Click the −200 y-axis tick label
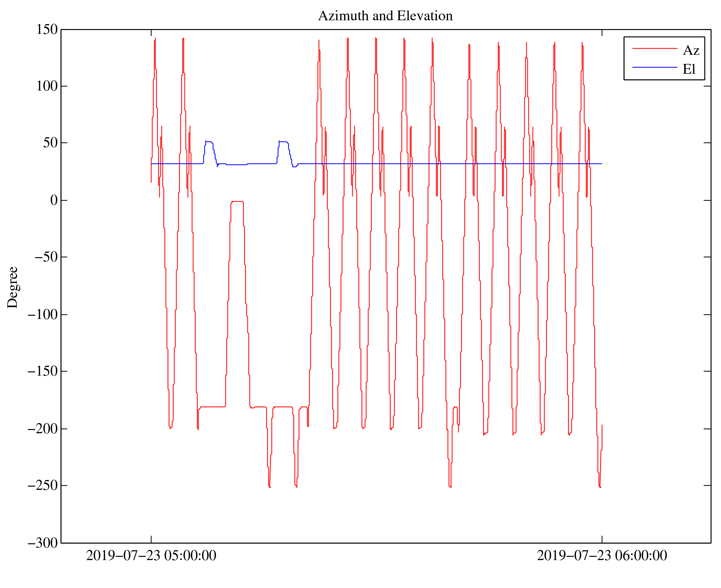 42,429
